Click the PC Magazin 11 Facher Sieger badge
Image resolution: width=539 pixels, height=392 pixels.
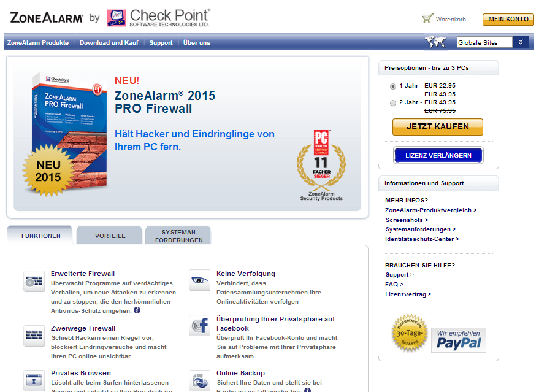pyautogui.click(x=321, y=165)
